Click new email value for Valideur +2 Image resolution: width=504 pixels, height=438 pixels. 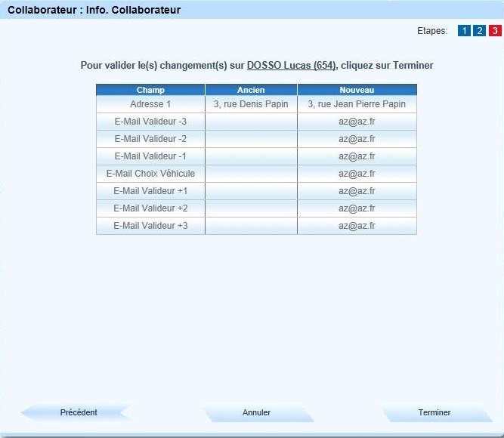[x=357, y=208]
